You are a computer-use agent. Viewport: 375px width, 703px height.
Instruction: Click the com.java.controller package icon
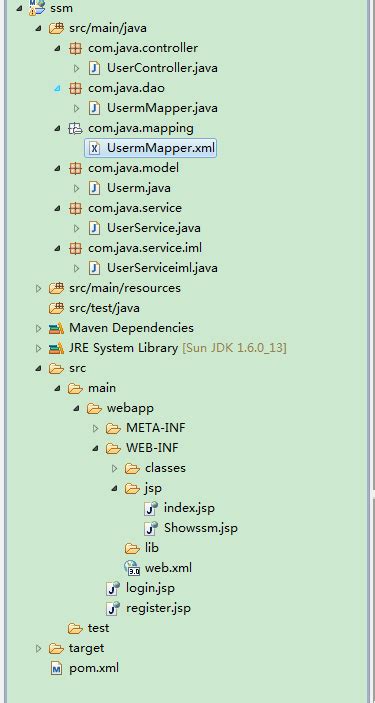click(x=75, y=48)
